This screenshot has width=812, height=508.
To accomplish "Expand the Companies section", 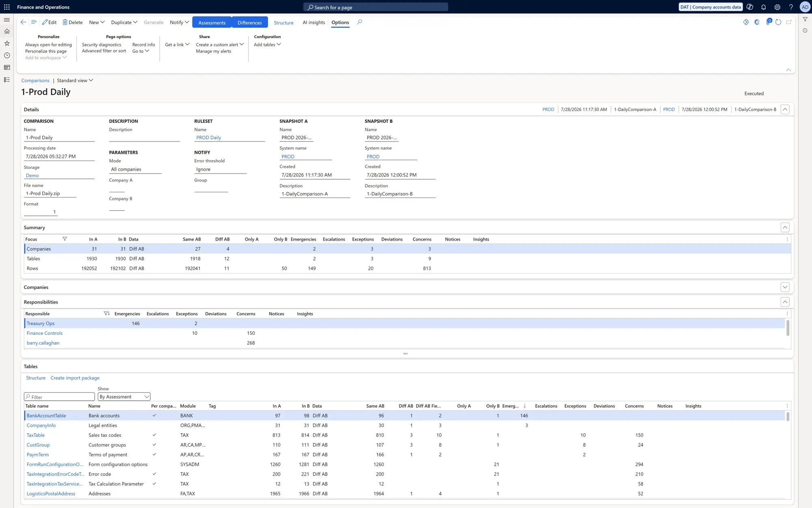I will 785,287.
